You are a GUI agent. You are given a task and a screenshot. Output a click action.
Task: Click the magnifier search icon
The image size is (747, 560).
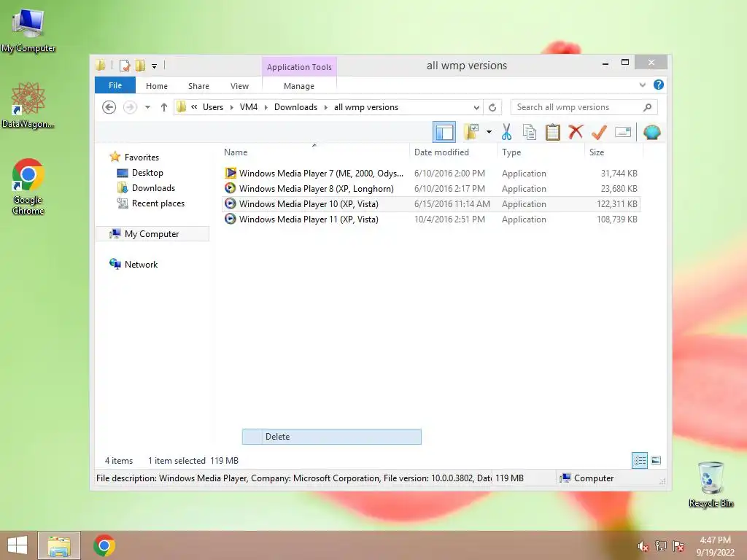(648, 107)
